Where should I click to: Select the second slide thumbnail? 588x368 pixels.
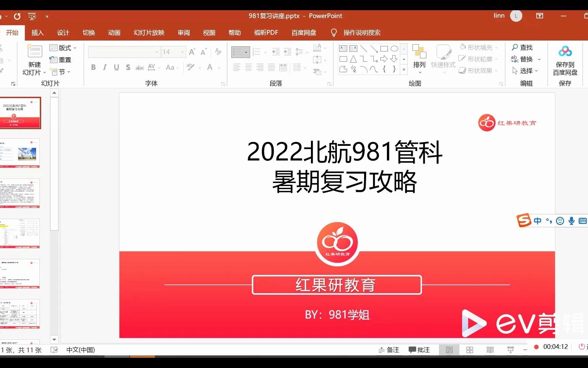pyautogui.click(x=20, y=153)
